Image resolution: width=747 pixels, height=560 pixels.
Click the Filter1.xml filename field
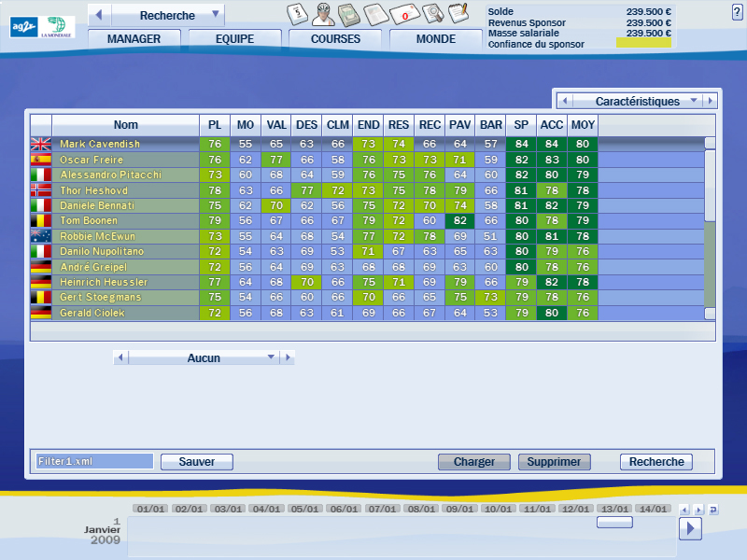click(94, 461)
